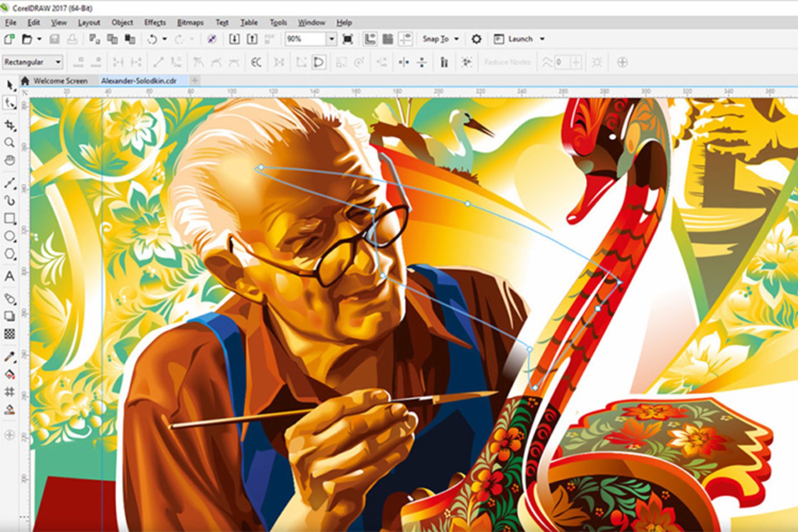
Task: Expand the Snap To dropdown
Action: click(x=456, y=39)
